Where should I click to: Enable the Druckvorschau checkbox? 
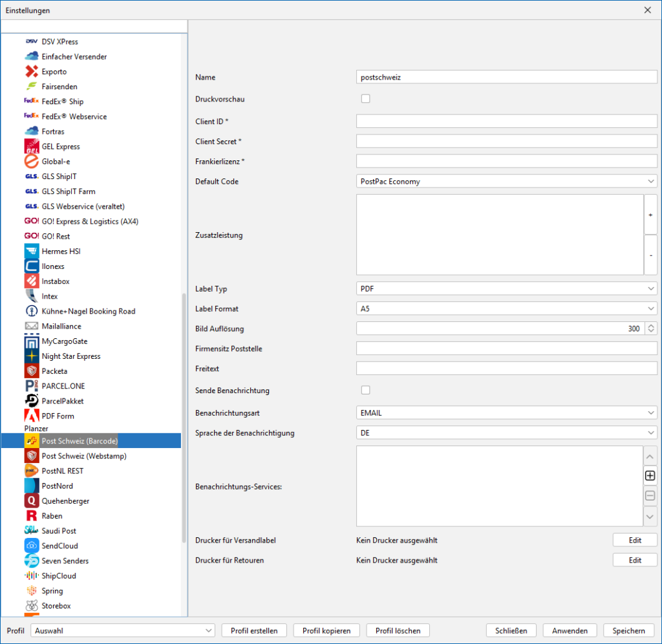coord(366,98)
